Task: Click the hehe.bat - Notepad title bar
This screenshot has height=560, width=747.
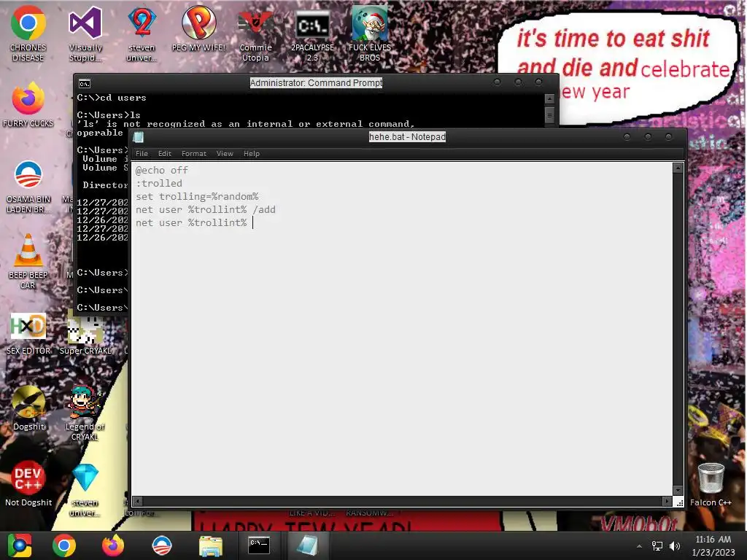Action: pyautogui.click(x=407, y=137)
